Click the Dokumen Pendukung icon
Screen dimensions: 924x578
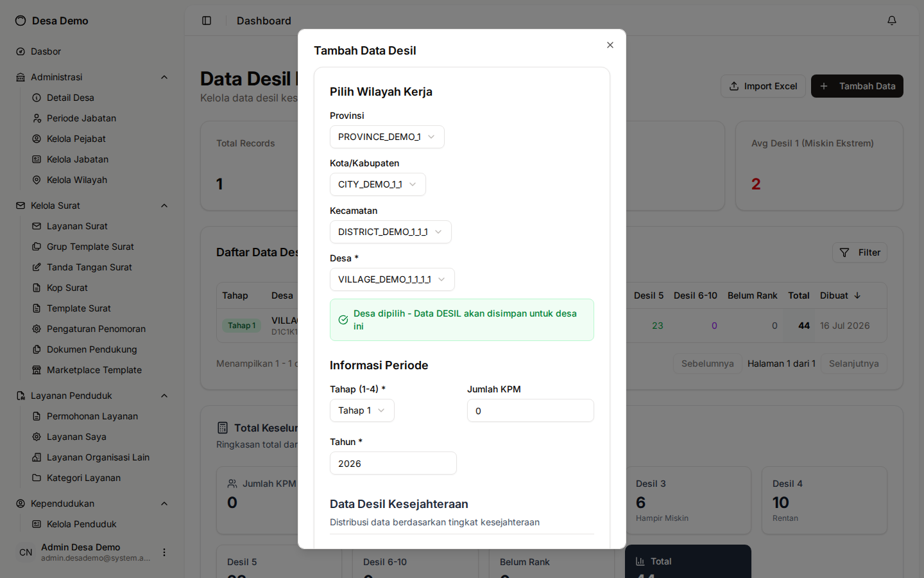pyautogui.click(x=37, y=349)
